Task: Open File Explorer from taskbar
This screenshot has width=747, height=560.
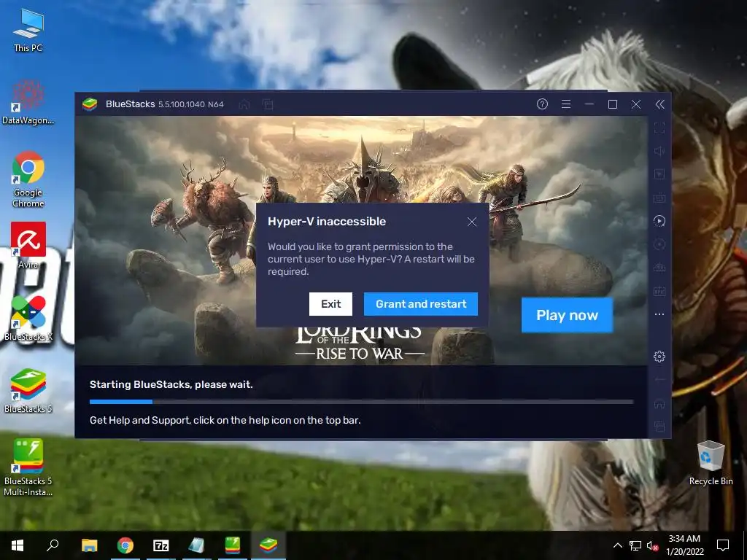Action: (x=89, y=545)
